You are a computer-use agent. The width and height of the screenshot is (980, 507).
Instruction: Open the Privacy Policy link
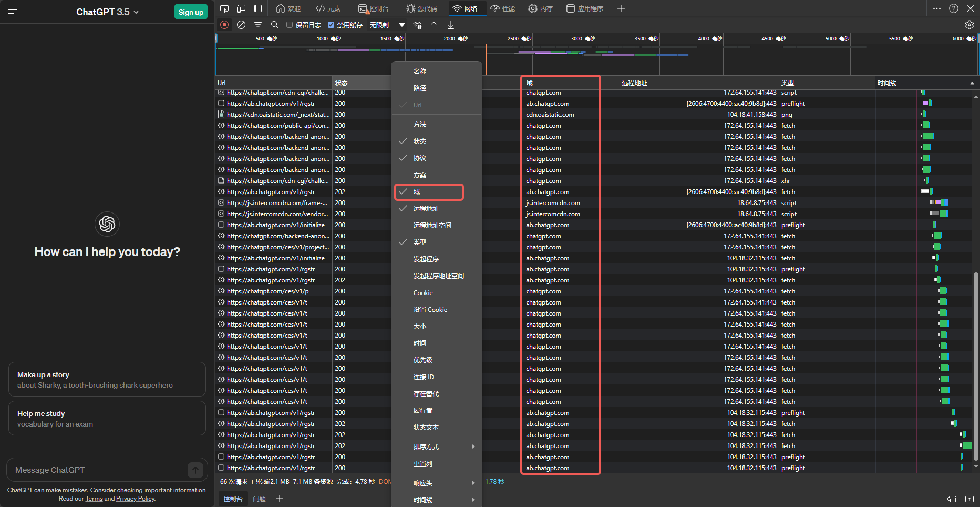tap(136, 499)
